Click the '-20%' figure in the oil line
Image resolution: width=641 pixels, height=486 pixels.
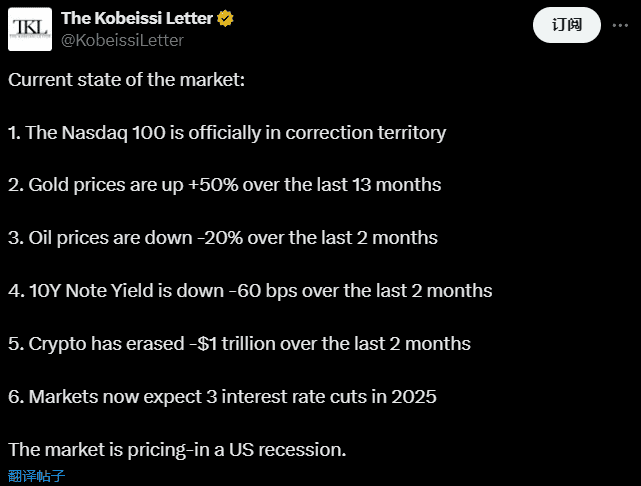tap(220, 238)
